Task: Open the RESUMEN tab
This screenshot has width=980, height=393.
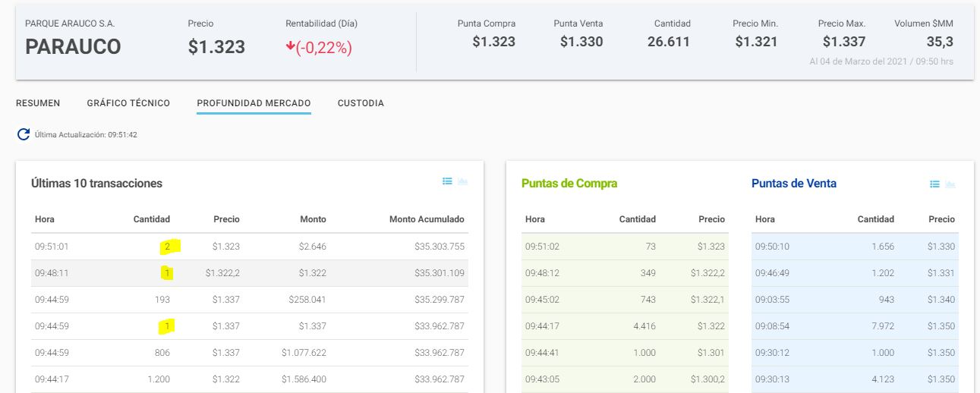Action: pyautogui.click(x=38, y=103)
